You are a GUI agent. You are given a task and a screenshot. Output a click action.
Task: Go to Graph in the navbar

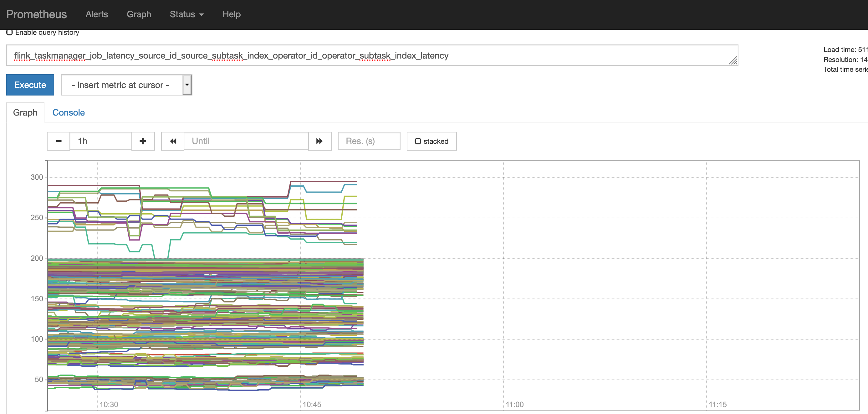pyautogui.click(x=139, y=14)
